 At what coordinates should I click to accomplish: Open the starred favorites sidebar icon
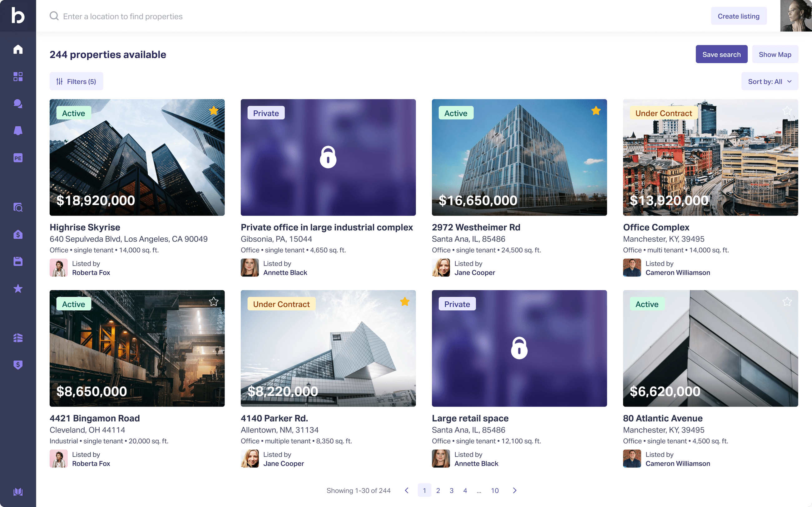click(x=18, y=288)
